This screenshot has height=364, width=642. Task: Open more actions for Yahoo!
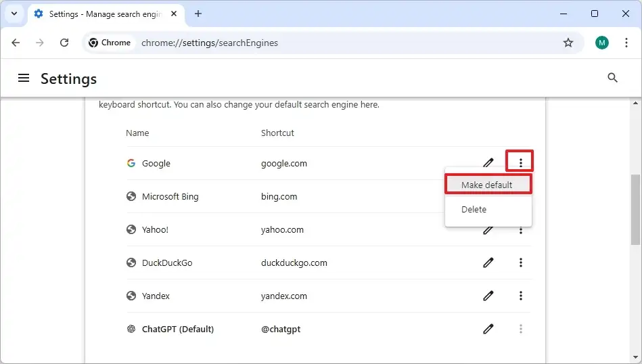pyautogui.click(x=520, y=231)
